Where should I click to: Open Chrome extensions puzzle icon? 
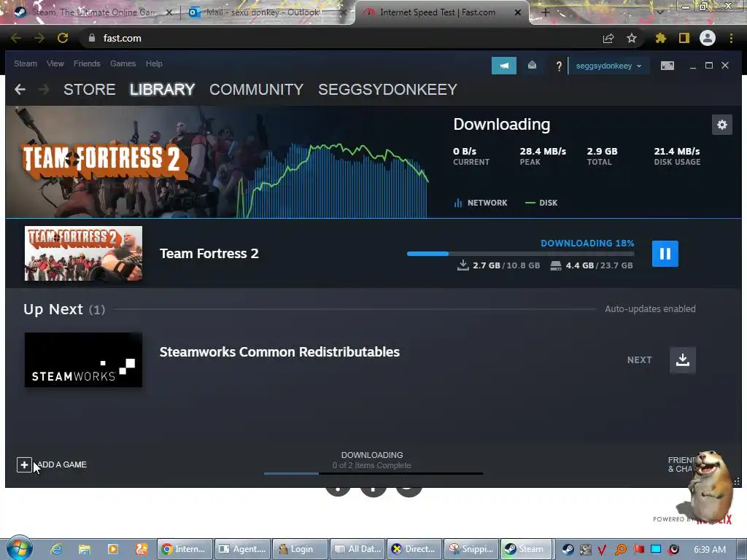coord(660,38)
